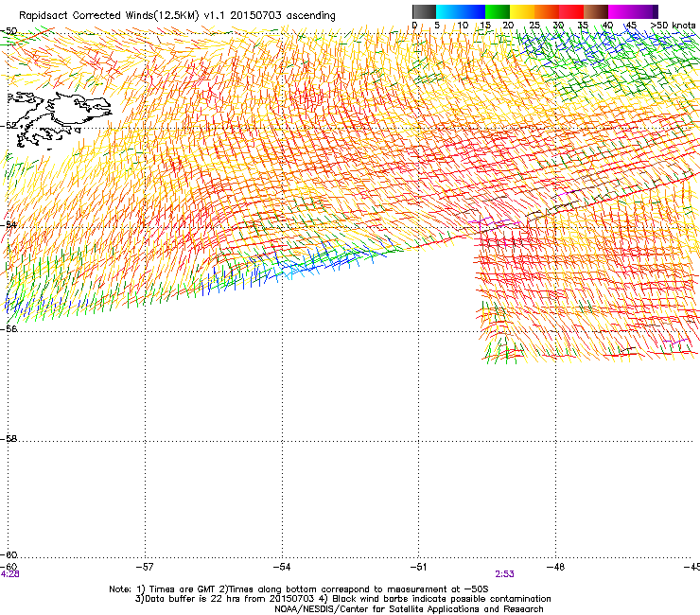Screen dimensions: 700x615
Task: Click the '0' legend scale label
Action: coord(414,25)
